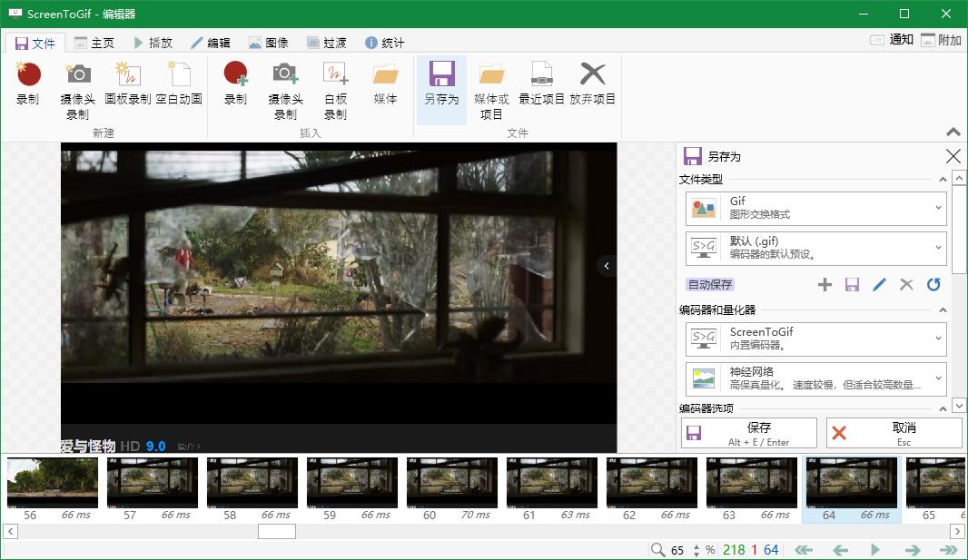The width and height of the screenshot is (968, 560).
Task: Insert webcam recording (摄像头录制) under 插入
Action: pyautogui.click(x=285, y=92)
